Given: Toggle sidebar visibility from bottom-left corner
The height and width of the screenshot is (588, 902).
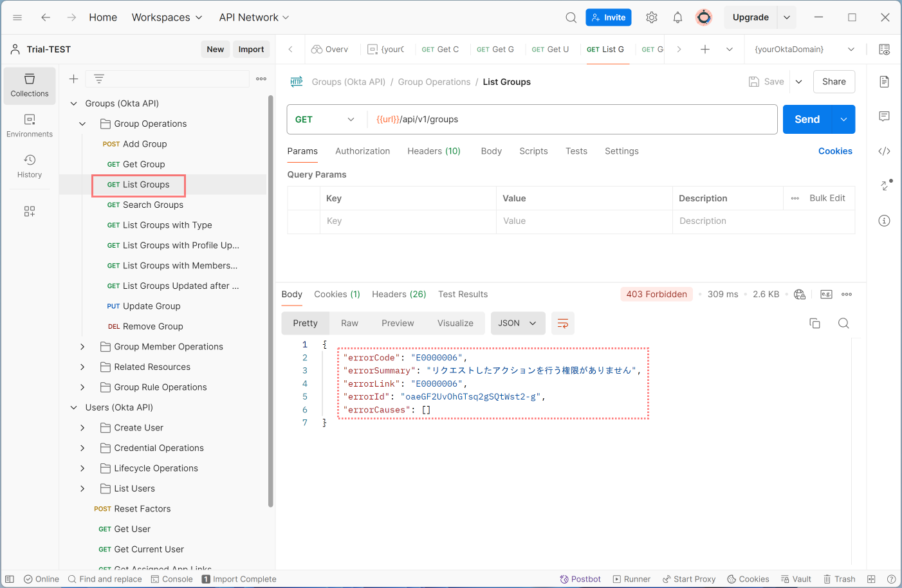Looking at the screenshot, I should coord(9,578).
